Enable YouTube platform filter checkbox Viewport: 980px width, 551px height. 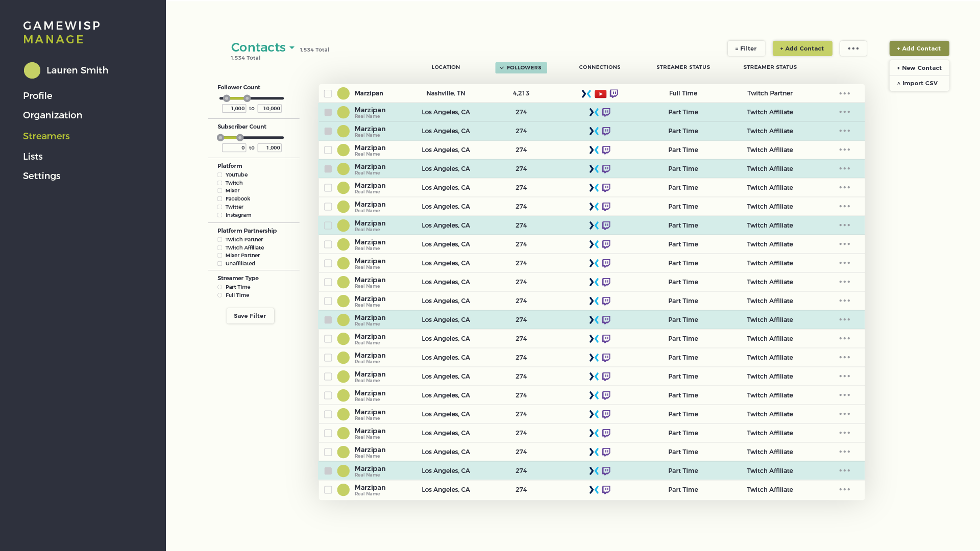tap(220, 175)
